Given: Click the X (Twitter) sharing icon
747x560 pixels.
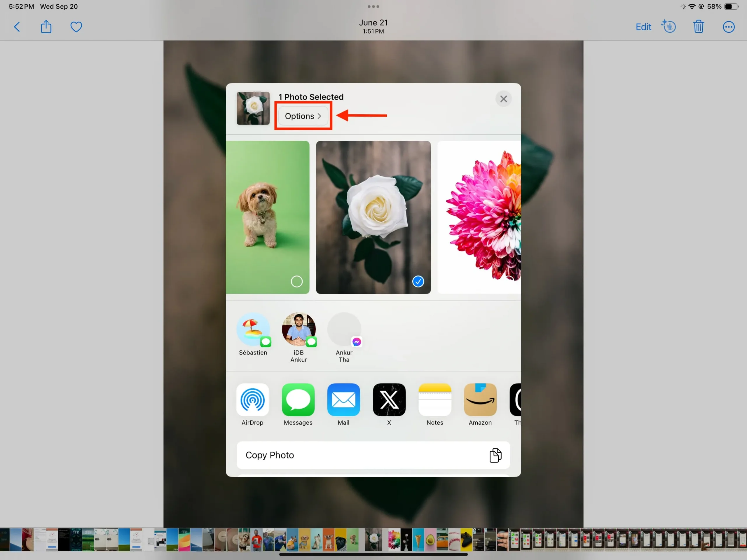Looking at the screenshot, I should coord(389,399).
